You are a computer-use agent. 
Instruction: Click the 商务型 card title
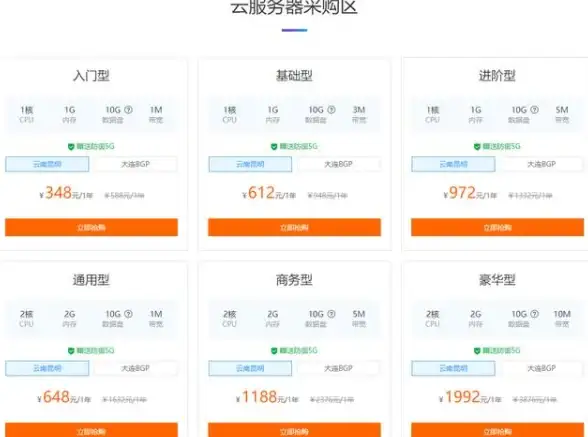click(x=294, y=280)
